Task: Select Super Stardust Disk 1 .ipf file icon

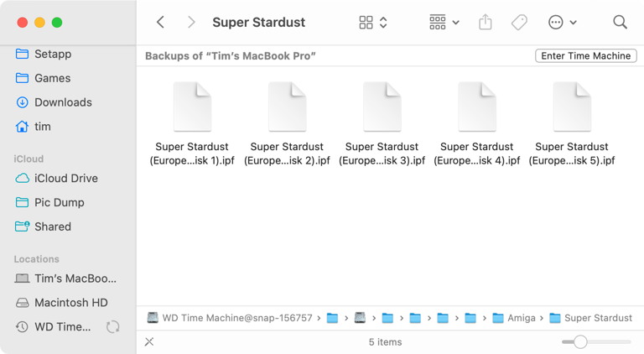Action: 192,107
